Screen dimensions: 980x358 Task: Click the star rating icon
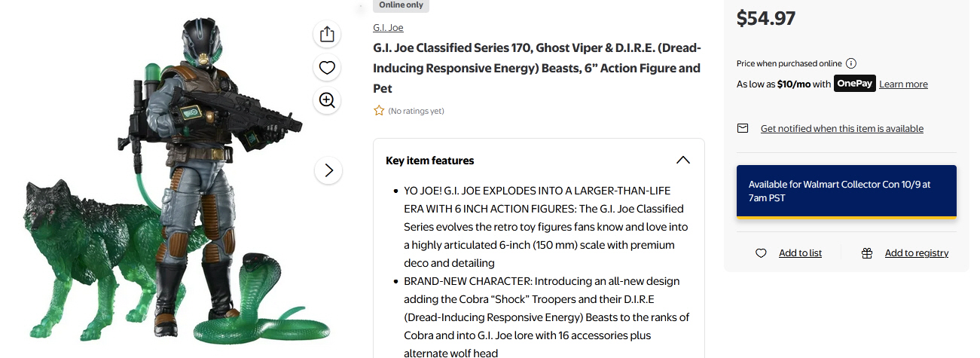pyautogui.click(x=379, y=111)
